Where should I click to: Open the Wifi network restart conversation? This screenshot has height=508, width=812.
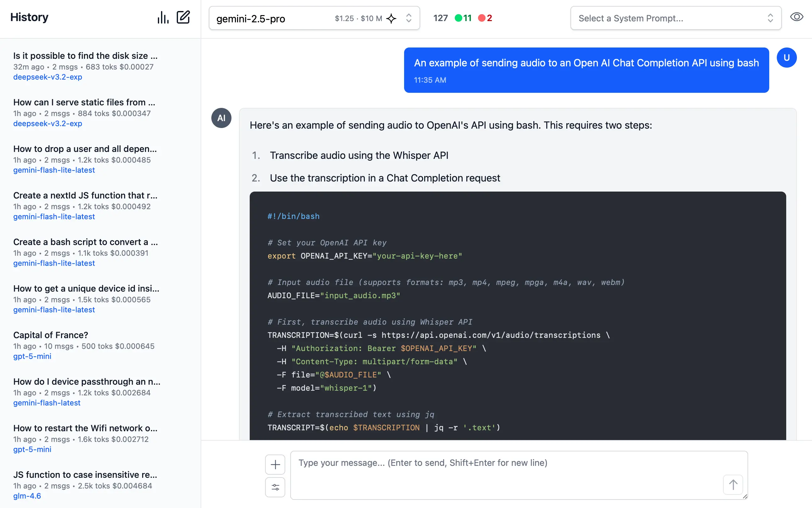[x=85, y=428]
